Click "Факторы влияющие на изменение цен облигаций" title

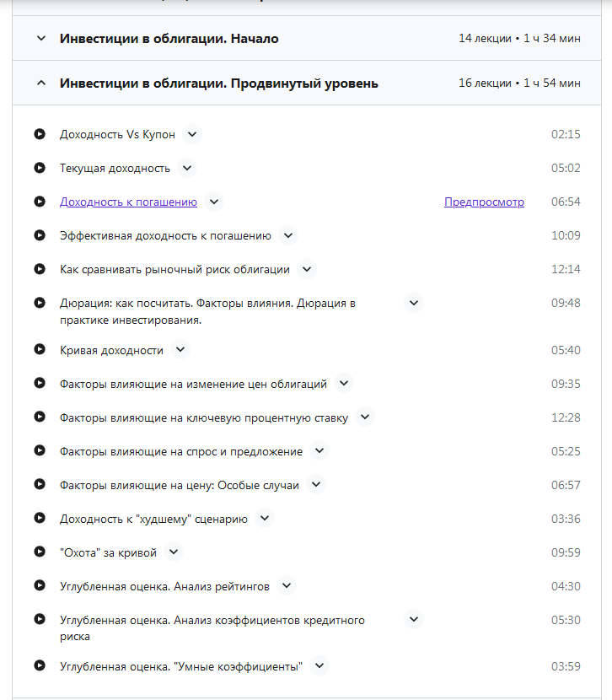pyautogui.click(x=193, y=384)
